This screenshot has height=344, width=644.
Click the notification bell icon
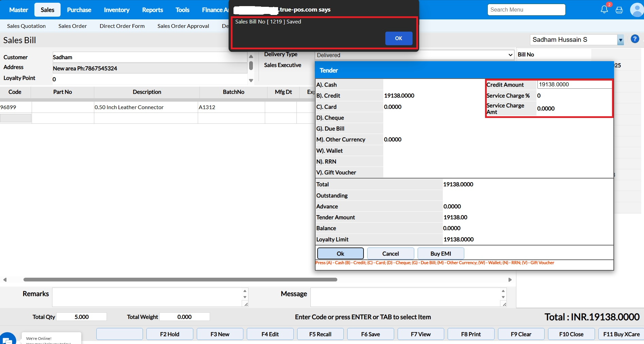tap(604, 10)
